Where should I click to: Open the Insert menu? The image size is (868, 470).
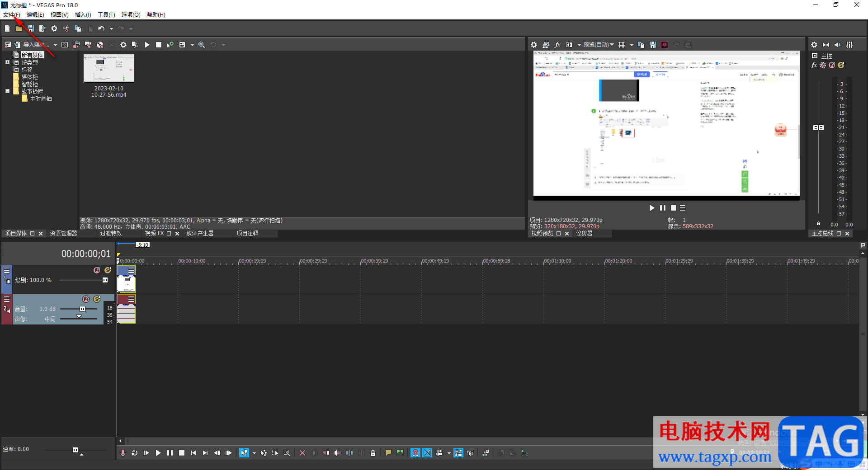click(83, 15)
